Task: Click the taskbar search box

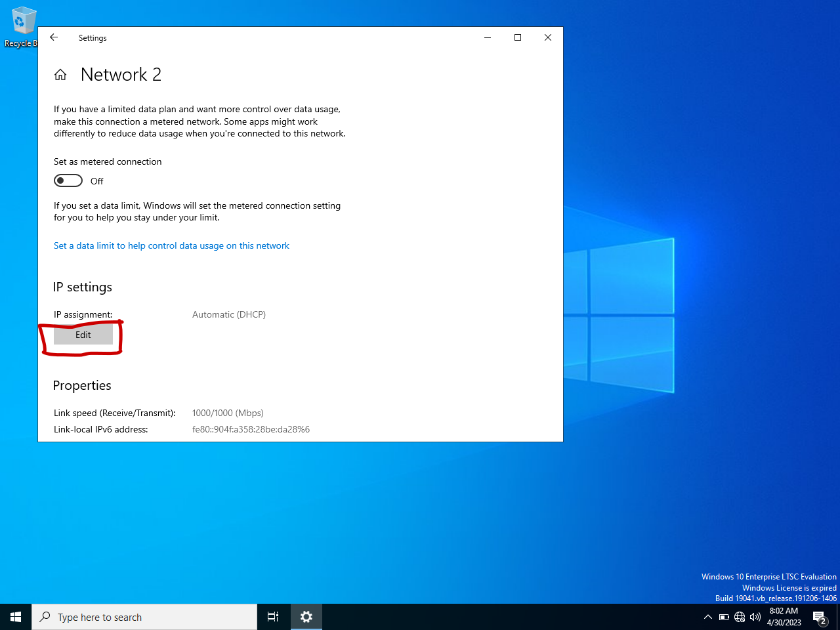Action: tap(144, 617)
